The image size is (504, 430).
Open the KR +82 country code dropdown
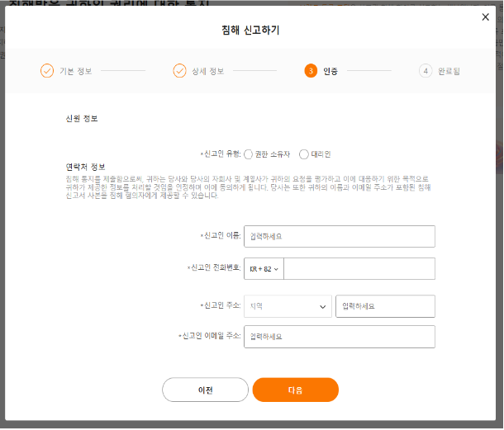point(264,268)
